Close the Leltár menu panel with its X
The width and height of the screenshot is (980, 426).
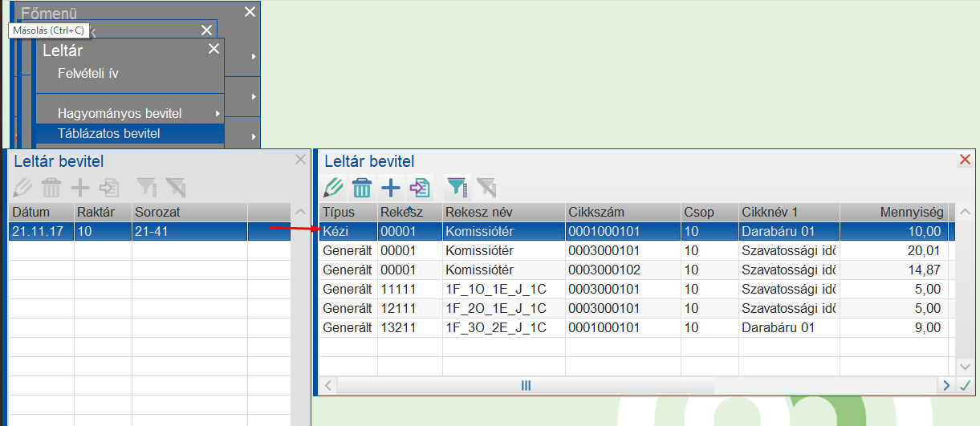[213, 49]
